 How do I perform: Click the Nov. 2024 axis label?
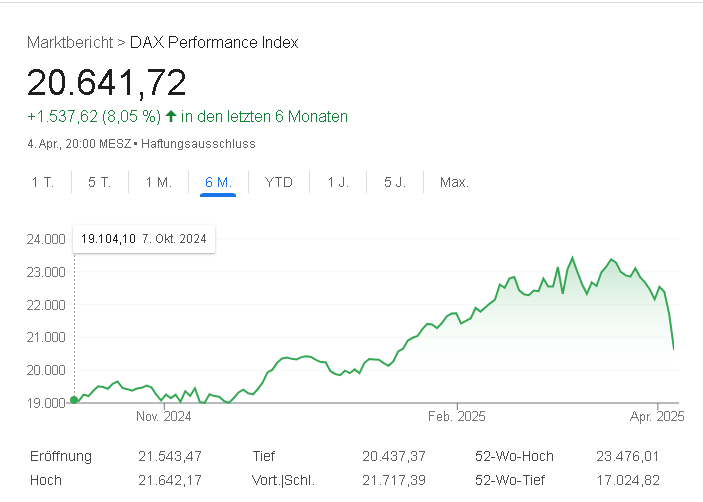coord(163,416)
